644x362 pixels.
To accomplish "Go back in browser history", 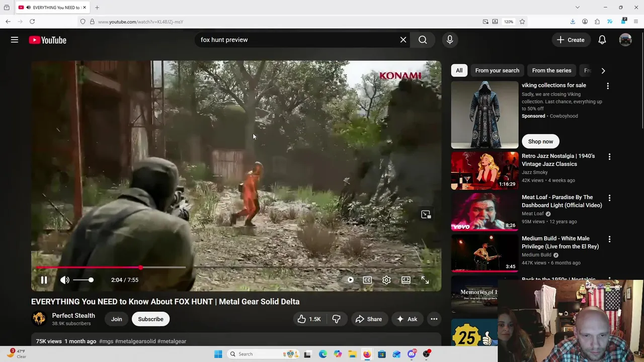I will (8, 22).
